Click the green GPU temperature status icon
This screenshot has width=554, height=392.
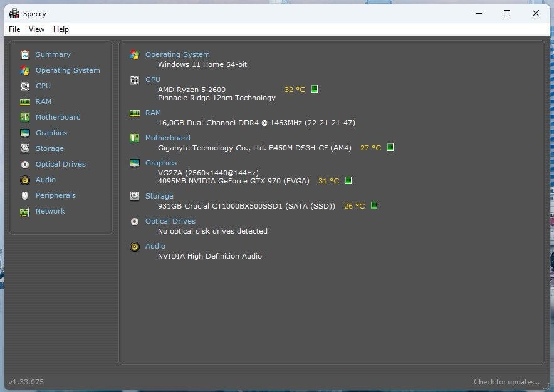pos(348,180)
